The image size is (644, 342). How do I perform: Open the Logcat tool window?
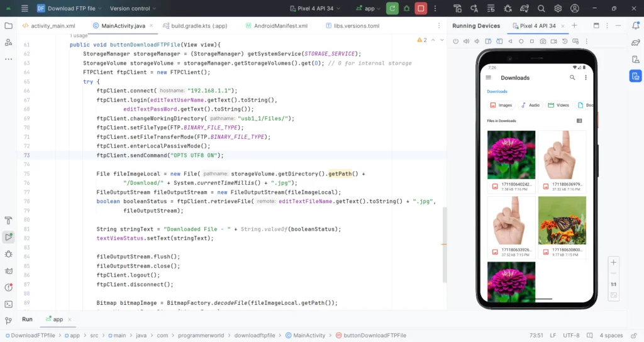8,271
